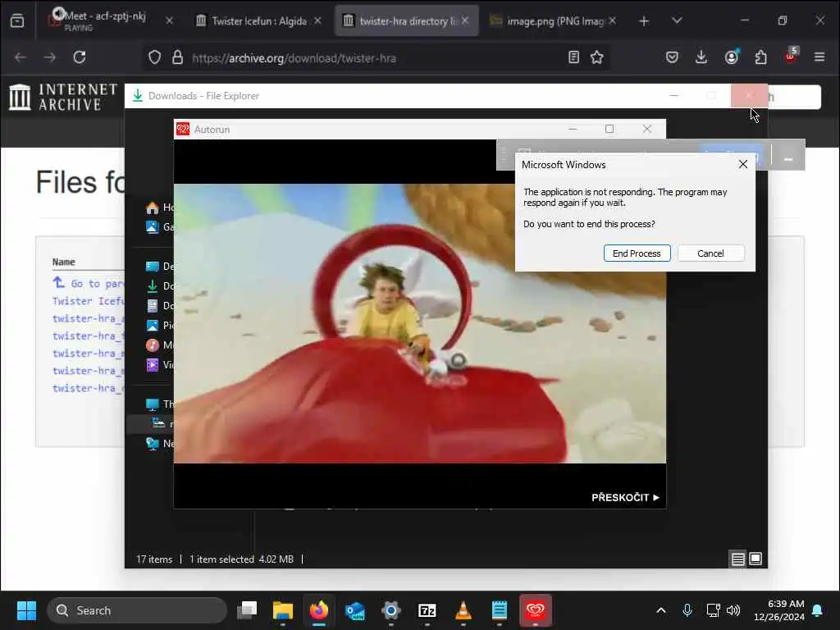Go forward with the browser forward arrow
This screenshot has width=840, height=630.
tap(50, 57)
